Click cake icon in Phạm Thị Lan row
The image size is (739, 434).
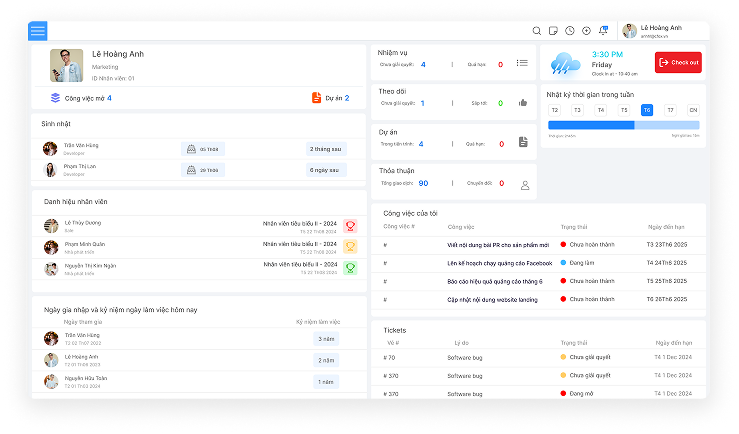pos(191,170)
